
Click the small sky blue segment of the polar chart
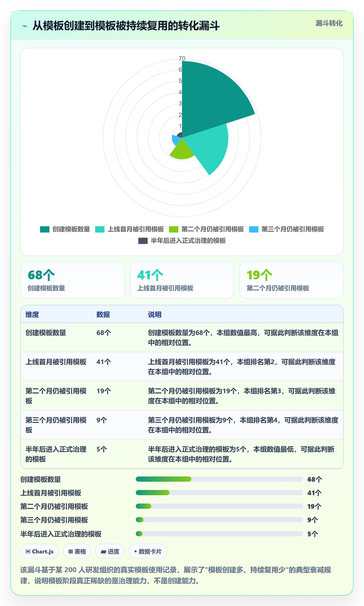tap(176, 140)
